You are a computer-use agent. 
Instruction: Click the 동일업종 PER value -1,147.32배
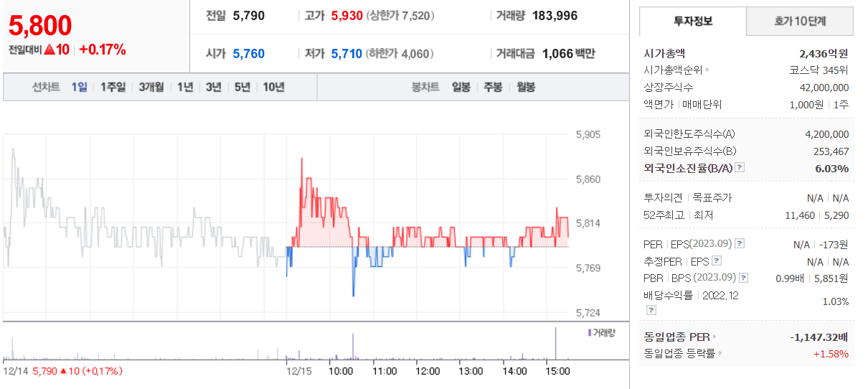[x=819, y=337]
